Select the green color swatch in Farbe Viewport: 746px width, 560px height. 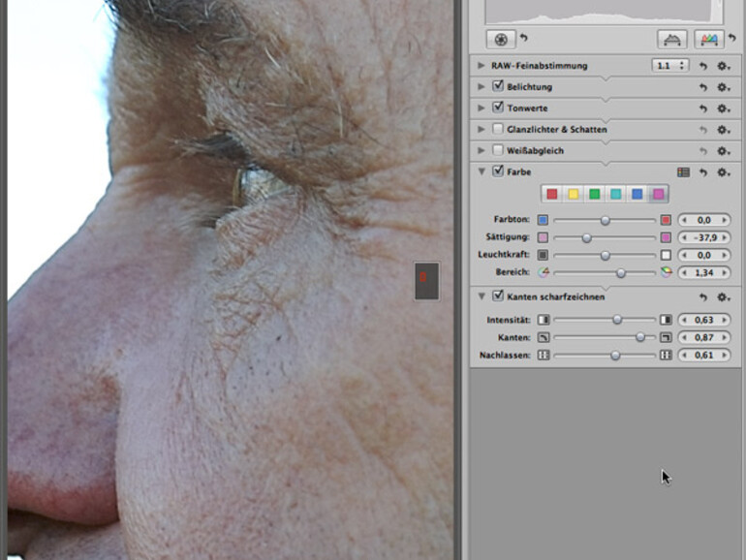(x=594, y=195)
